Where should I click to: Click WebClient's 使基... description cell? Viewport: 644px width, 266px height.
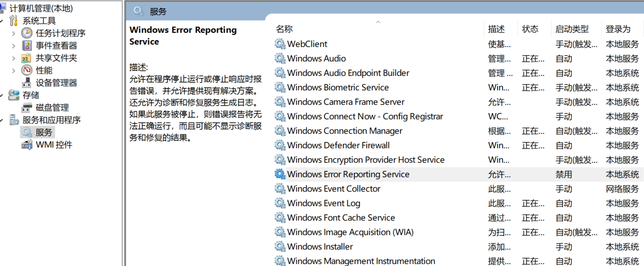click(499, 44)
